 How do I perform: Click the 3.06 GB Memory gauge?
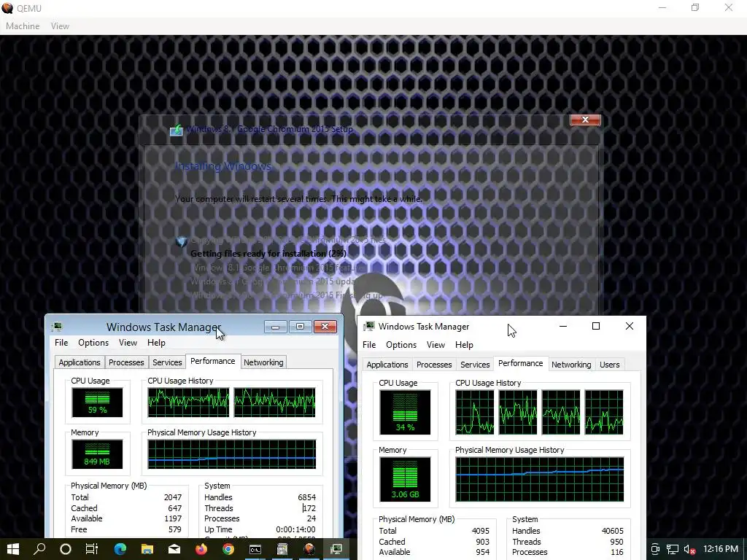tap(405, 480)
